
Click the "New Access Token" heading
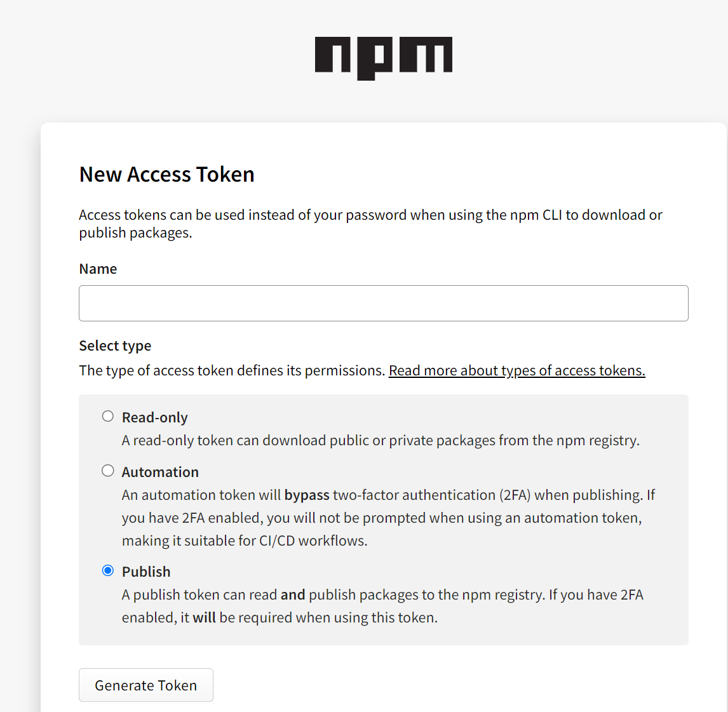(x=166, y=174)
